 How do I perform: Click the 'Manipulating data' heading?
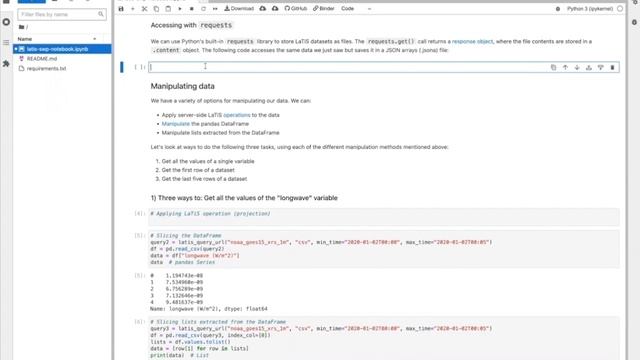click(182, 86)
